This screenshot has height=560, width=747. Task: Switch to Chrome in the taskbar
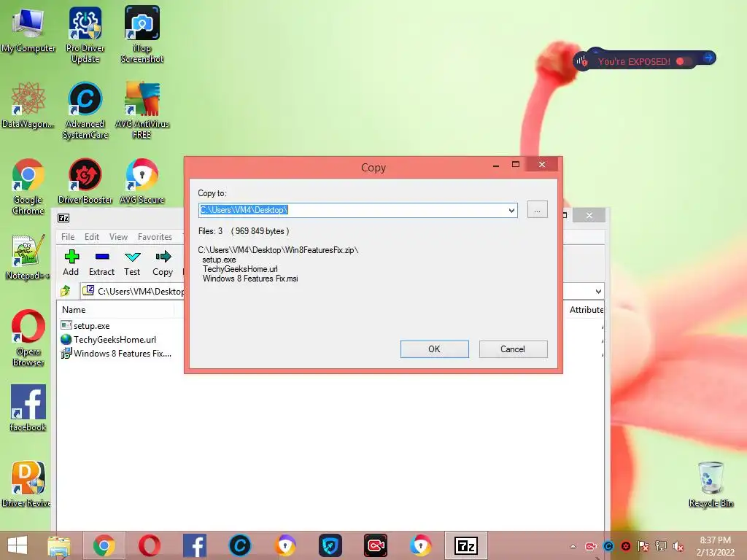point(104,545)
